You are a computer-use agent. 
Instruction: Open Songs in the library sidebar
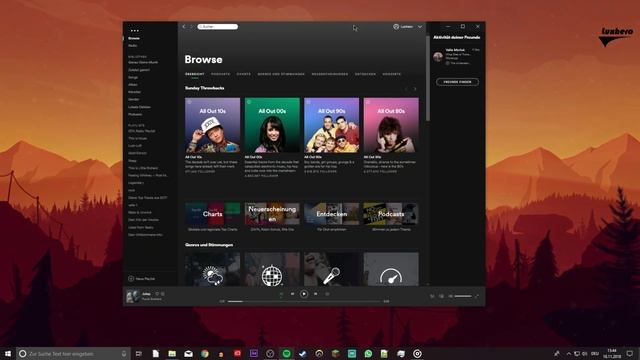pos(133,77)
